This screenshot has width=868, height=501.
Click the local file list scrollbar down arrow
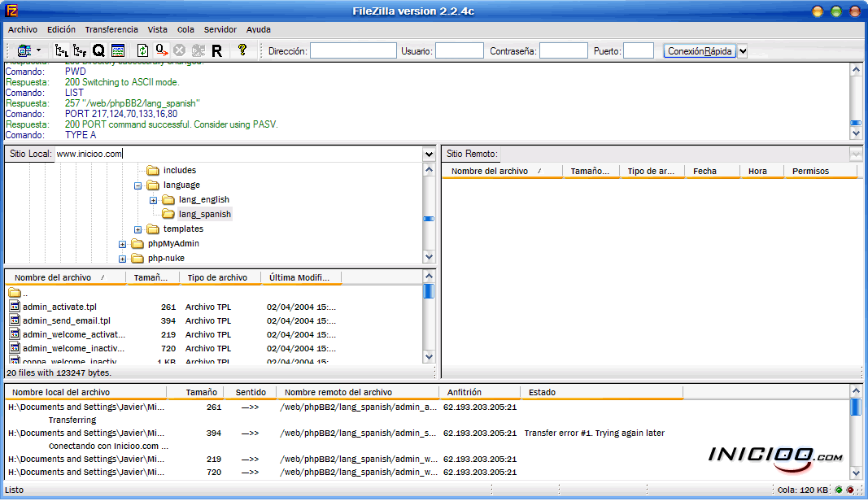429,357
